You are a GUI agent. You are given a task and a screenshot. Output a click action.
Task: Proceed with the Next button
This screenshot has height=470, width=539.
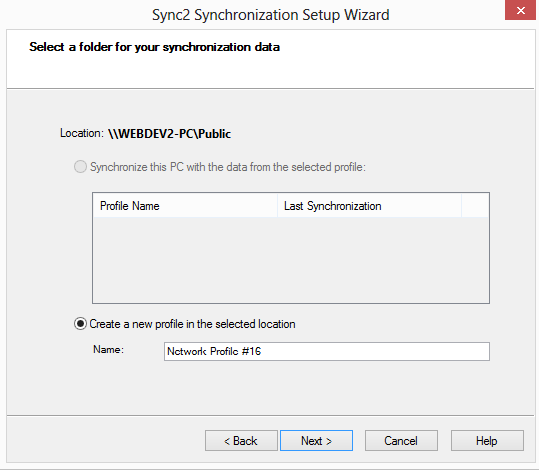coord(316,440)
